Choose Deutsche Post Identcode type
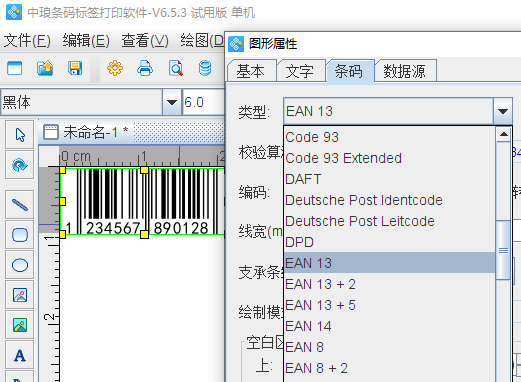The height and width of the screenshot is (382, 521). pos(389,200)
